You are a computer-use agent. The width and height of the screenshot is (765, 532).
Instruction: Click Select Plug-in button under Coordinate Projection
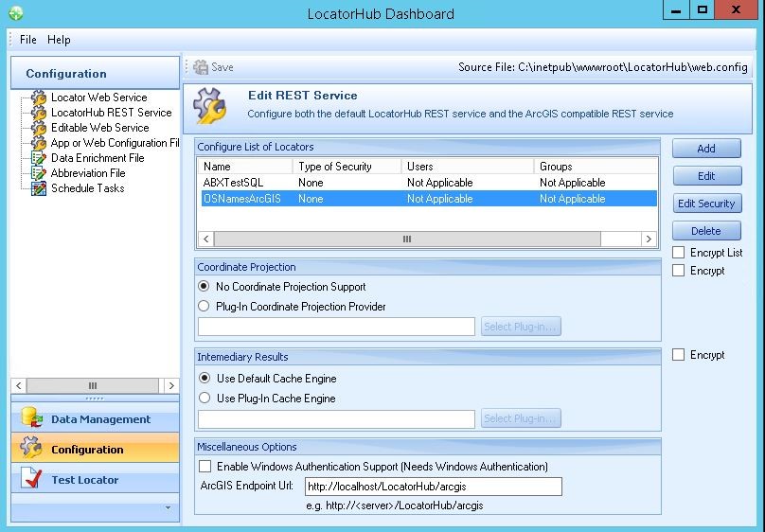pos(521,327)
